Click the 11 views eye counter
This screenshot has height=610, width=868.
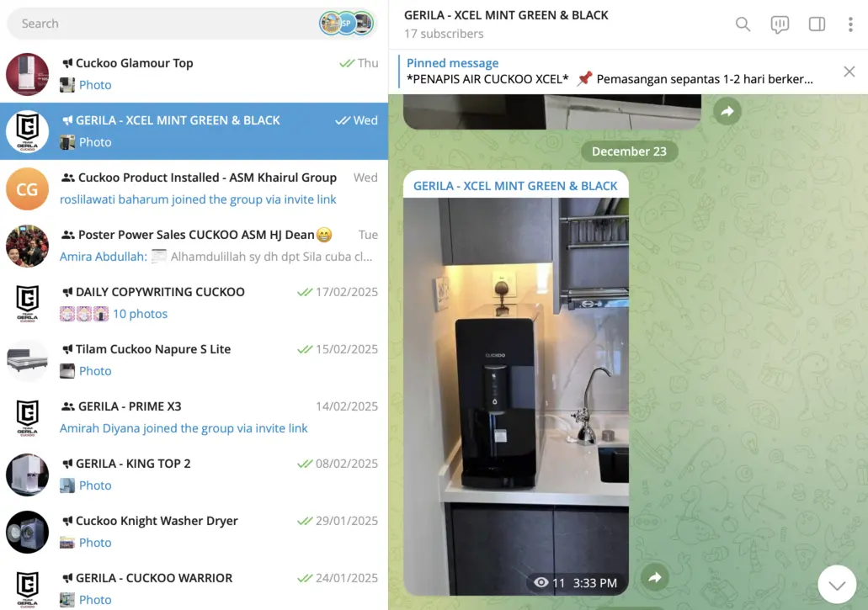(549, 583)
